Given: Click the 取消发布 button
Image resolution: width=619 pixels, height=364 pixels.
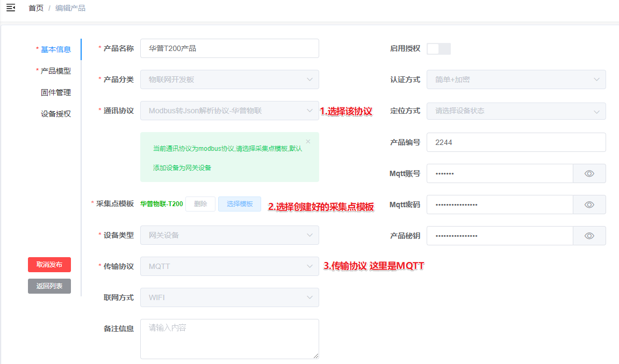Looking at the screenshot, I should click(x=49, y=265).
